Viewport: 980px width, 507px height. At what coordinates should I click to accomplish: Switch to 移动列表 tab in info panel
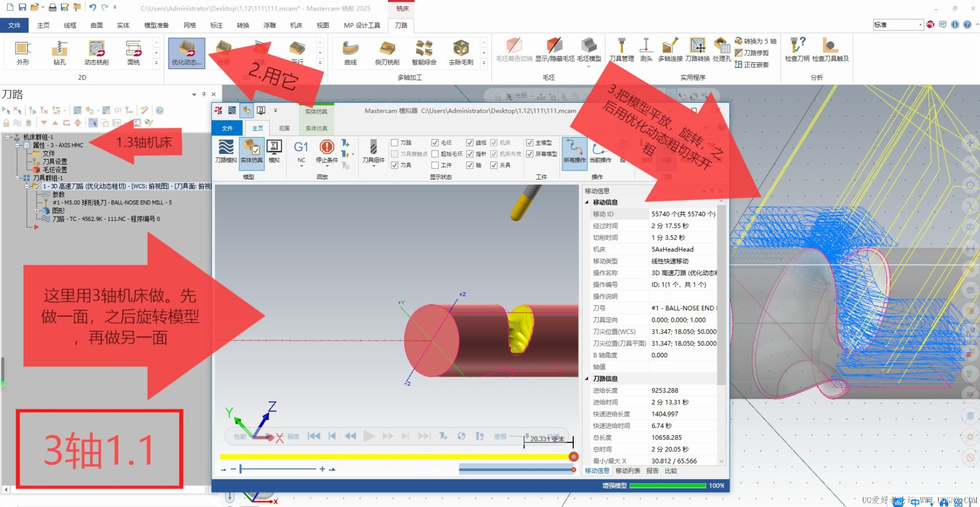[627, 471]
